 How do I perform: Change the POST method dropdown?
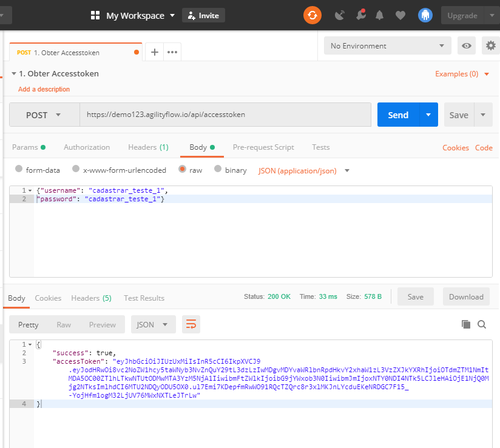[44, 115]
